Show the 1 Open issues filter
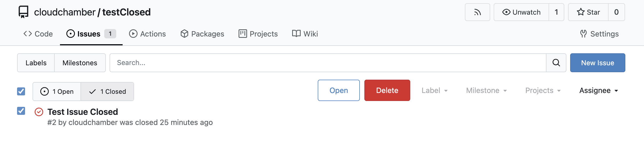 click(57, 91)
